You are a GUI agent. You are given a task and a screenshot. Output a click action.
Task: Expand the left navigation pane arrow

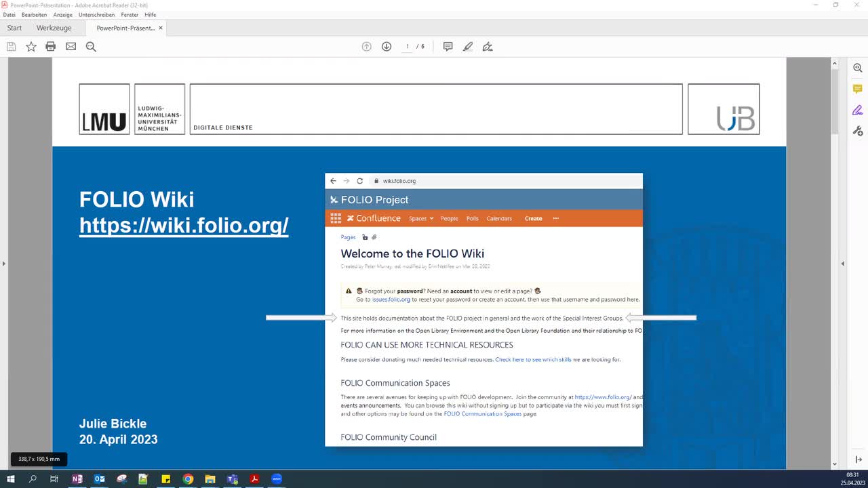point(3,263)
